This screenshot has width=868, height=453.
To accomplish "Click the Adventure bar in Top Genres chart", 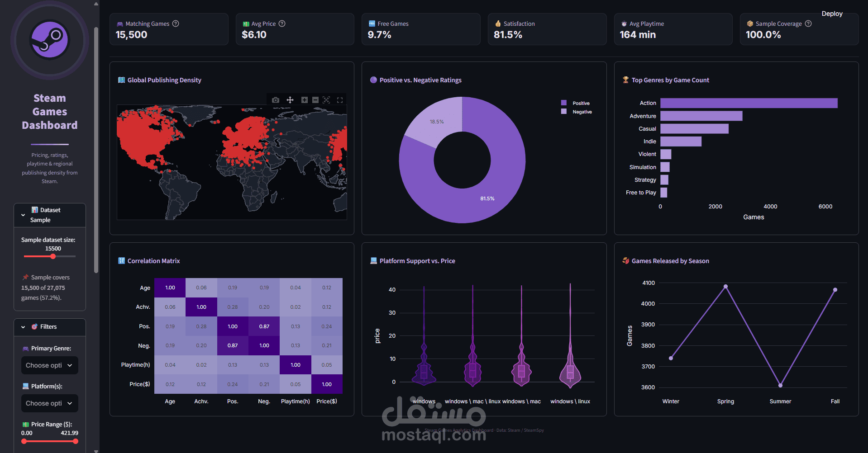I will [x=701, y=116].
